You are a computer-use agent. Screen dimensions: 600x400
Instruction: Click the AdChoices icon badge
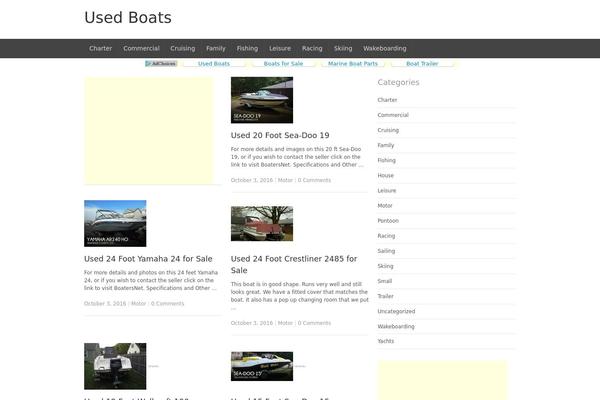161,64
